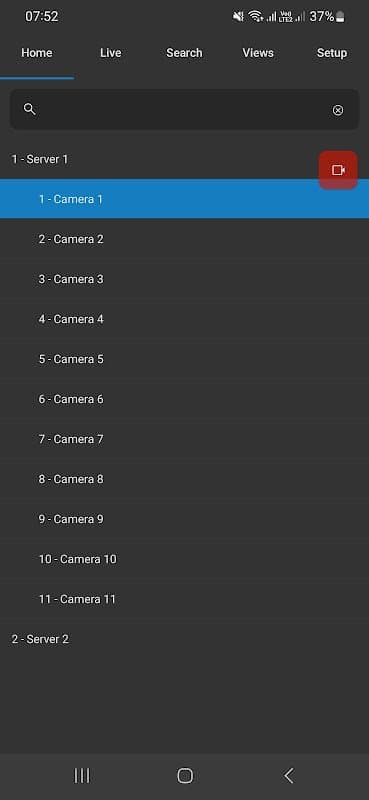This screenshot has height=800, width=369.
Task: Open the Search tab
Action: 184,53
